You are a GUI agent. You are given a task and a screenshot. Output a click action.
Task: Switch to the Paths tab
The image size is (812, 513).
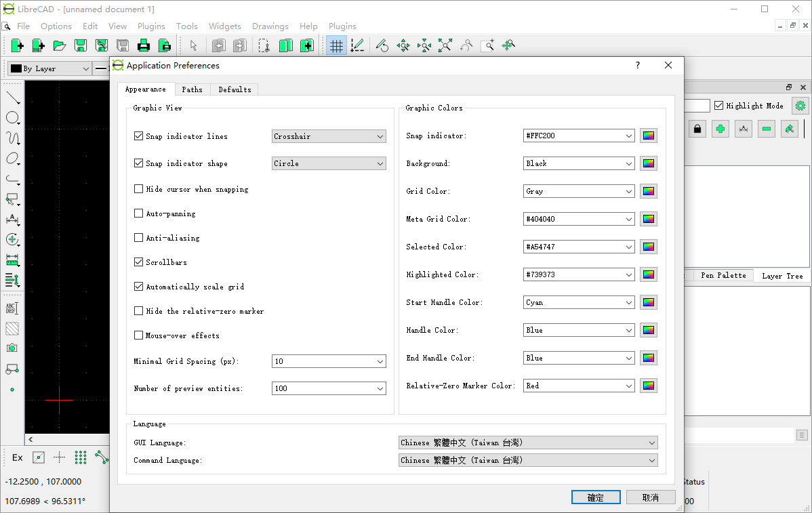[x=192, y=89]
